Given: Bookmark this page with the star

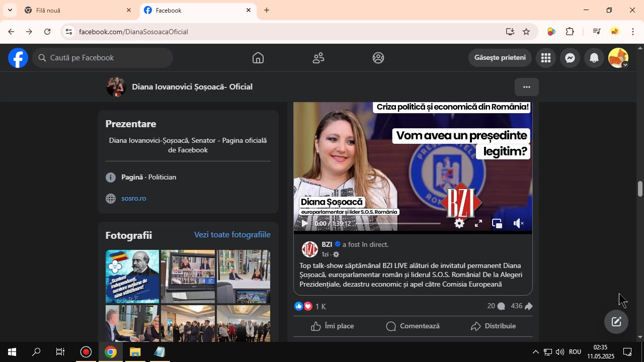Looking at the screenshot, I should click(x=526, y=32).
